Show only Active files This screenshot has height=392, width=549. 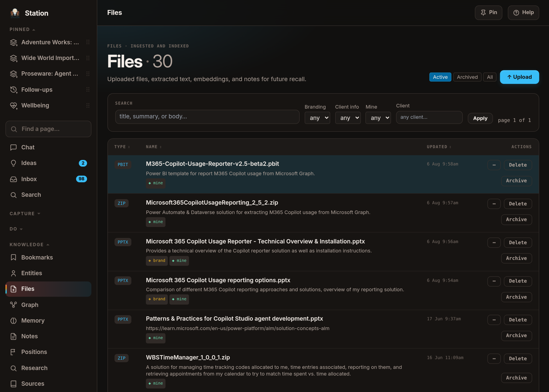click(x=440, y=77)
